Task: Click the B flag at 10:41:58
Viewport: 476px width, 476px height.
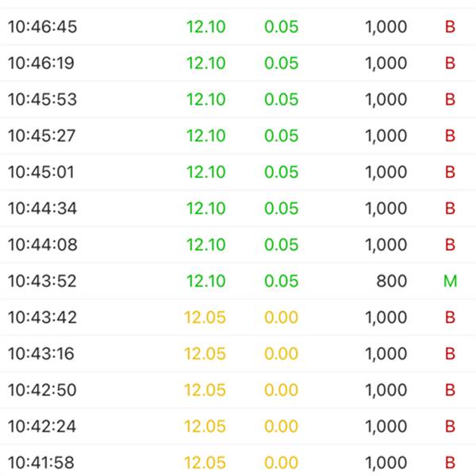Action: coord(450,463)
